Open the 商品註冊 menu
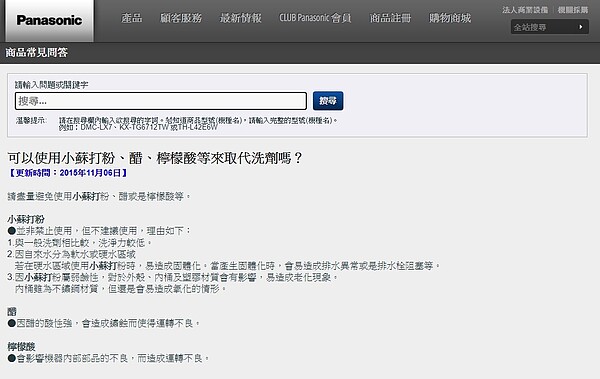Screen dimensions: 600x379 [x=390, y=18]
